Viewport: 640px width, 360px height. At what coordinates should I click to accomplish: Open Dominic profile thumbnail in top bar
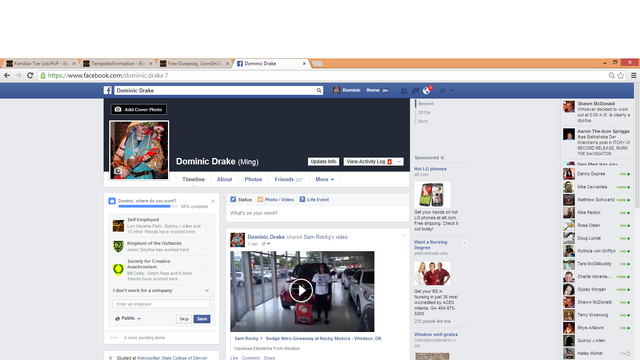click(x=336, y=90)
